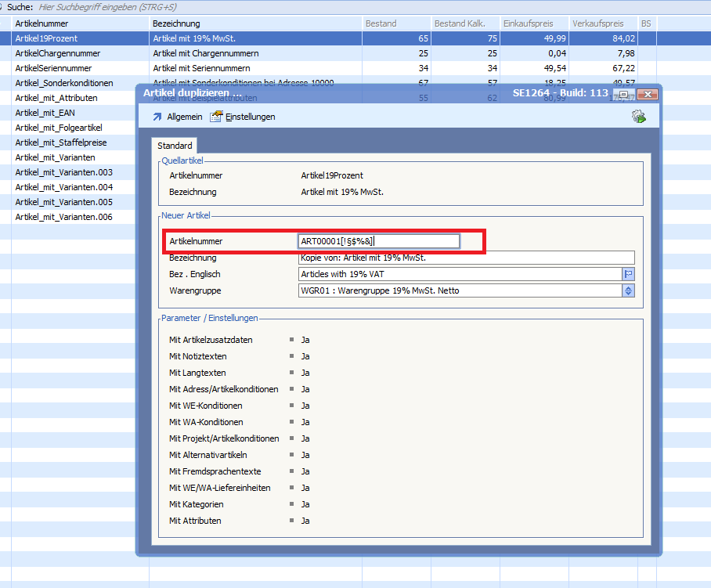Click the gear execute icon in dialog toolbar
This screenshot has width=711, height=588.
click(x=638, y=117)
